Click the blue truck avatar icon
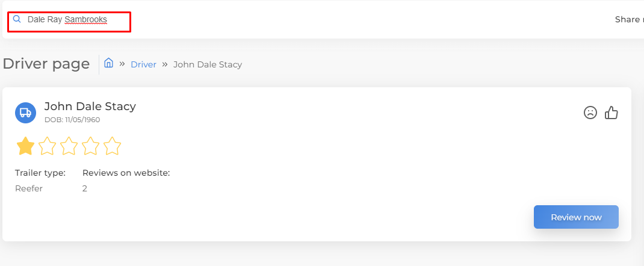 (25, 113)
